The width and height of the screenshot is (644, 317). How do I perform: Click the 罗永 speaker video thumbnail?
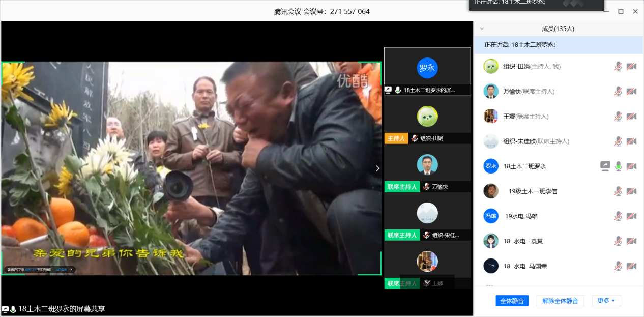click(427, 68)
